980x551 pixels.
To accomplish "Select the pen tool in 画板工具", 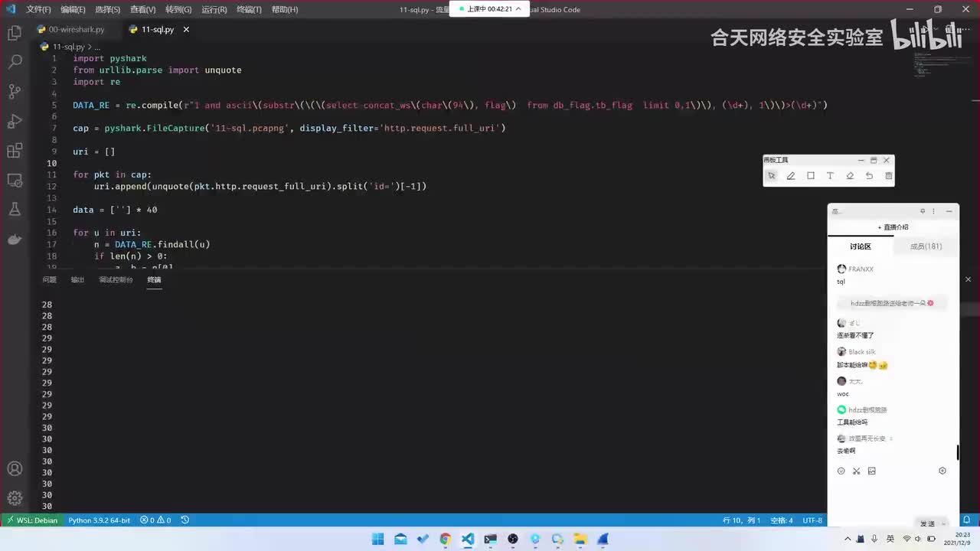I will pyautogui.click(x=791, y=176).
